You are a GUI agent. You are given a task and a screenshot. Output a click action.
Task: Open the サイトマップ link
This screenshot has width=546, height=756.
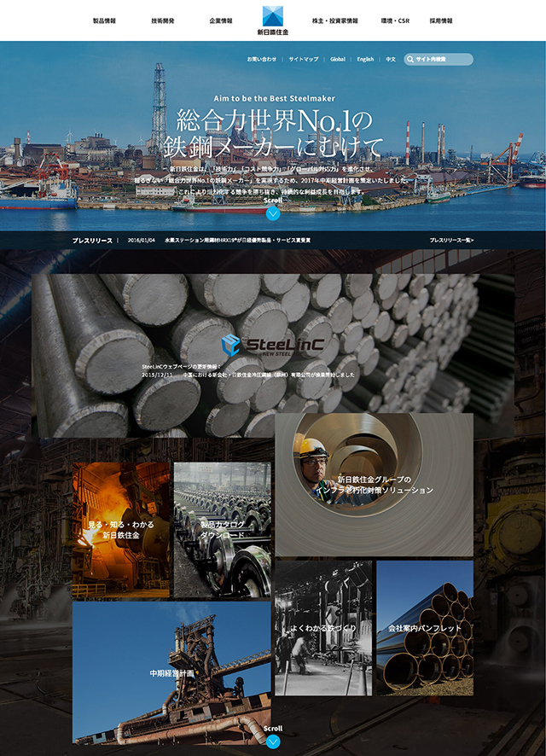[x=303, y=60]
